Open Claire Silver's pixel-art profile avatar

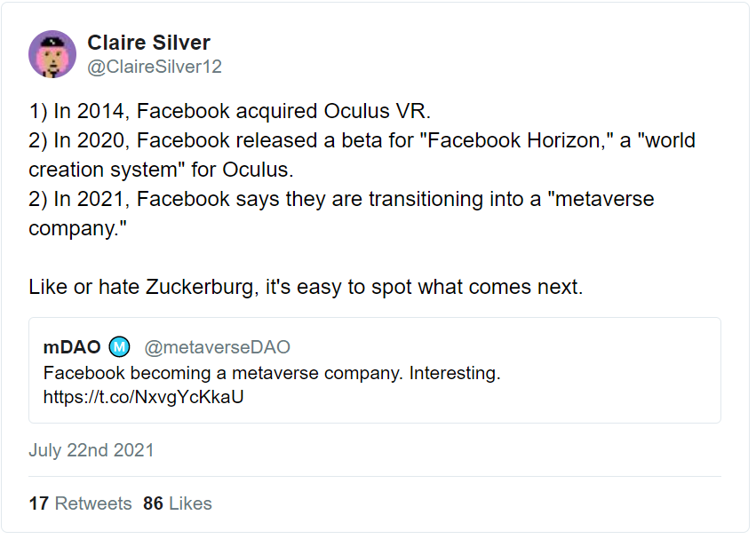click(x=52, y=54)
